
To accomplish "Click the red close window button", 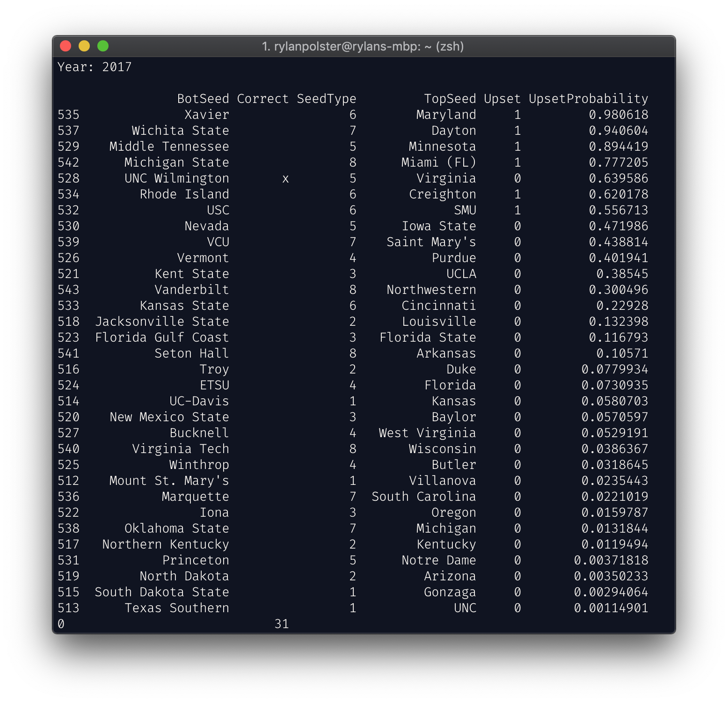I will point(66,46).
